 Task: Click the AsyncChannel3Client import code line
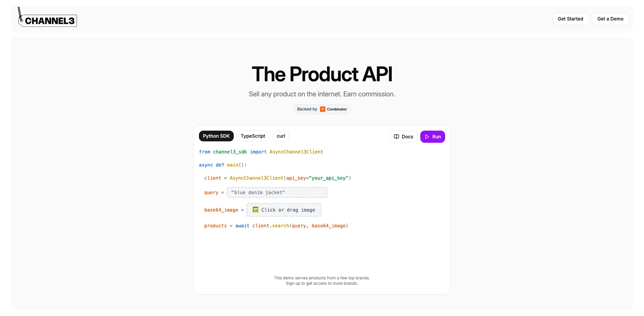point(261,152)
